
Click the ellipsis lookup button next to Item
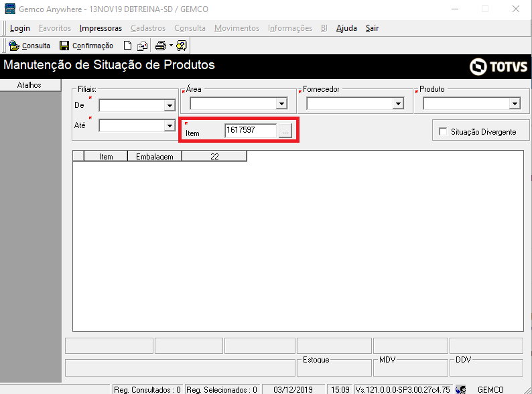coord(285,131)
